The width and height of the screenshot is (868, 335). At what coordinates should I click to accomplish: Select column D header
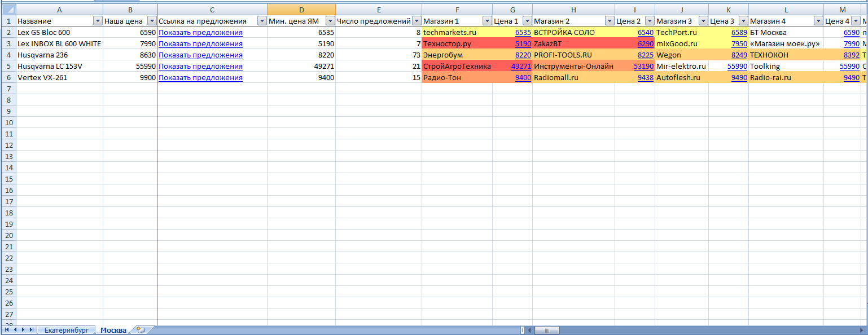(301, 10)
